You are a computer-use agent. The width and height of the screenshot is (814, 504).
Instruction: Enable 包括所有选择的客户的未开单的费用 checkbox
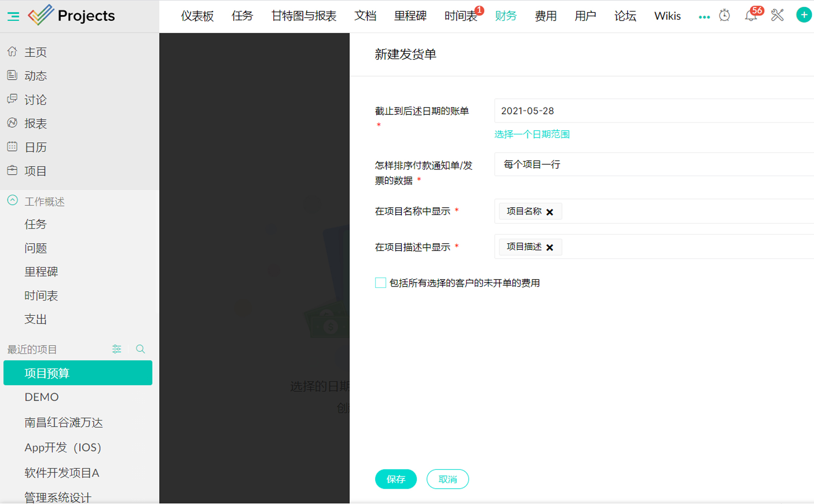[x=380, y=283]
